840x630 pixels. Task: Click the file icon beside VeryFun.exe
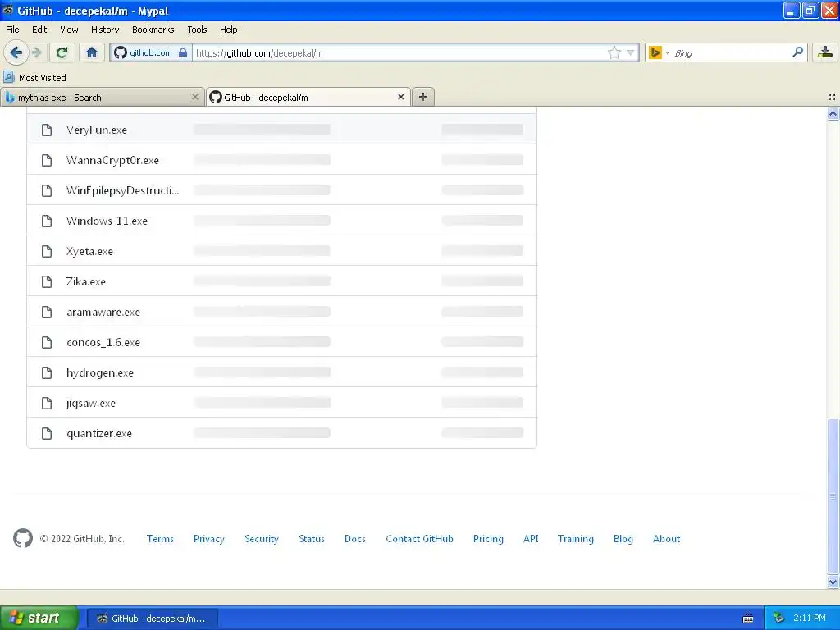(47, 130)
